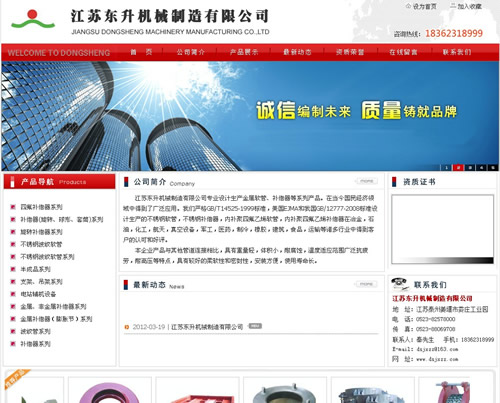
Task: Click the 加入收藏 bookmark icon at top
Action: coord(453,6)
